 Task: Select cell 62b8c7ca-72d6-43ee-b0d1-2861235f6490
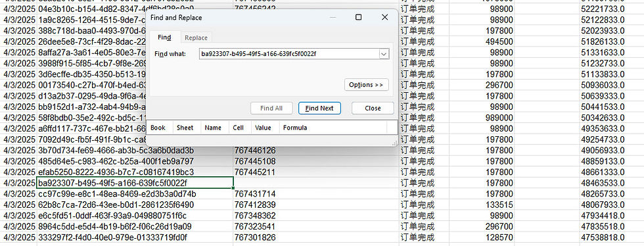tap(135, 205)
